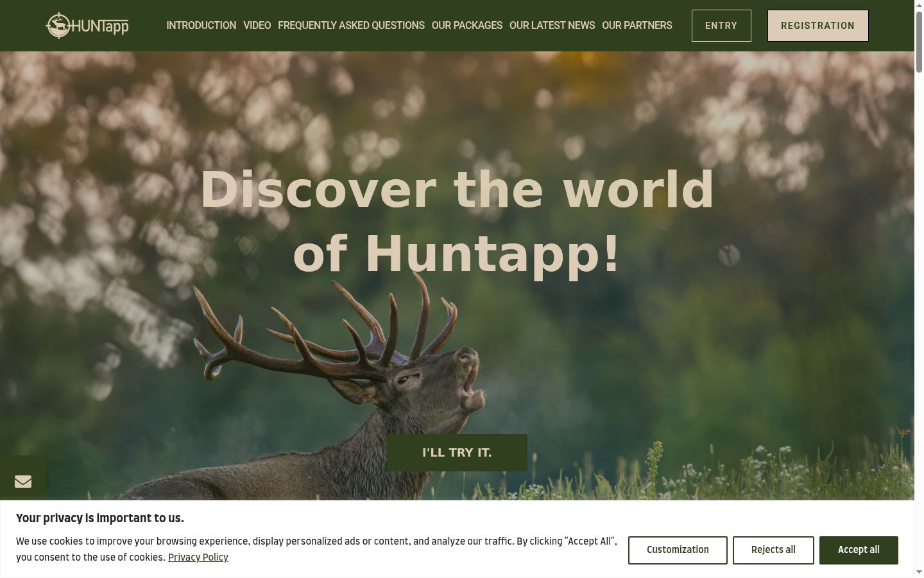The image size is (924, 578).
Task: Choose Rejects all cookies
Action: 773,550
